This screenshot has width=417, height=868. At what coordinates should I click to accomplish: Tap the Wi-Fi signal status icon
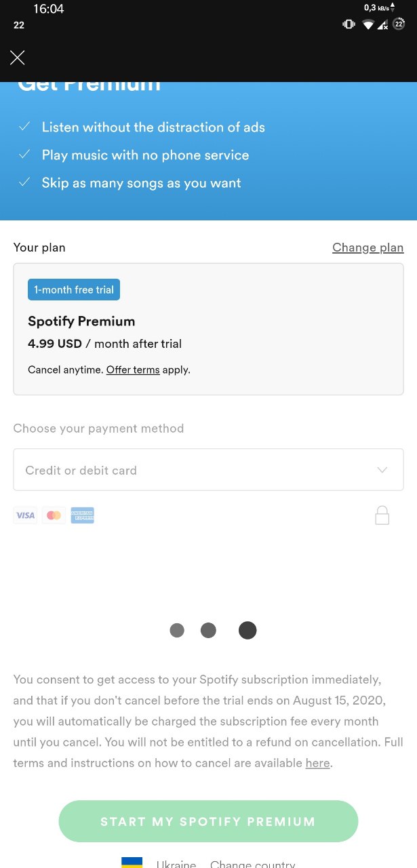click(368, 24)
